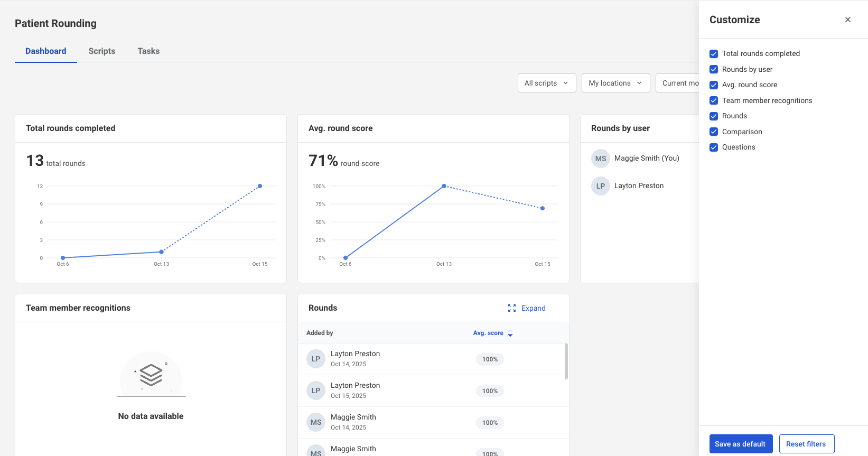Click the Save as default button
Image resolution: width=868 pixels, height=456 pixels.
click(740, 444)
